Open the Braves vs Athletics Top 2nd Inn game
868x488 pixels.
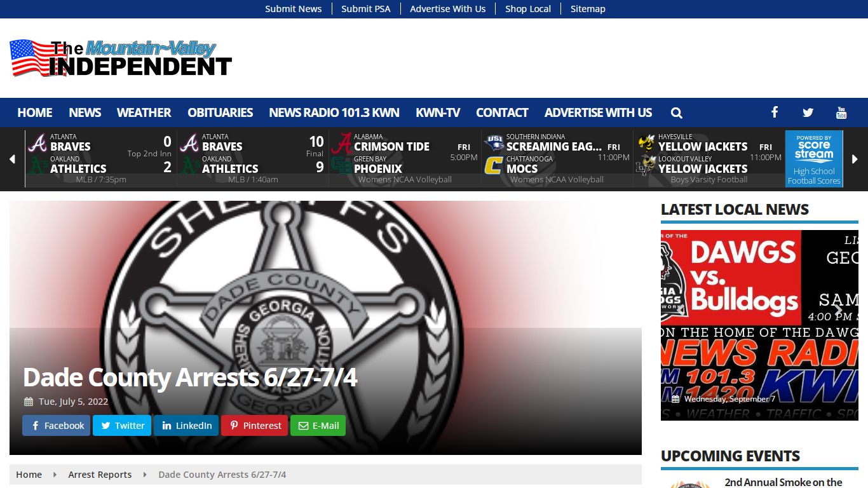[x=101, y=159]
